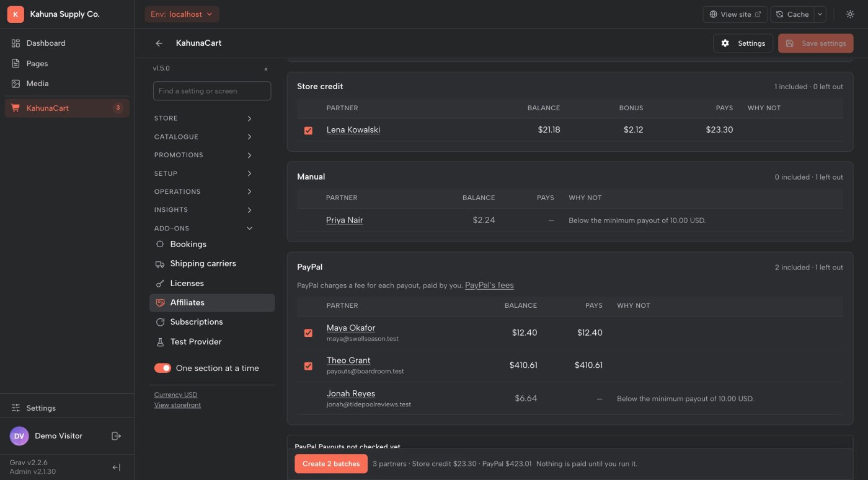This screenshot has width=868, height=480.
Task: Select Affiliates in the add-ons menu
Action: [x=212, y=303]
